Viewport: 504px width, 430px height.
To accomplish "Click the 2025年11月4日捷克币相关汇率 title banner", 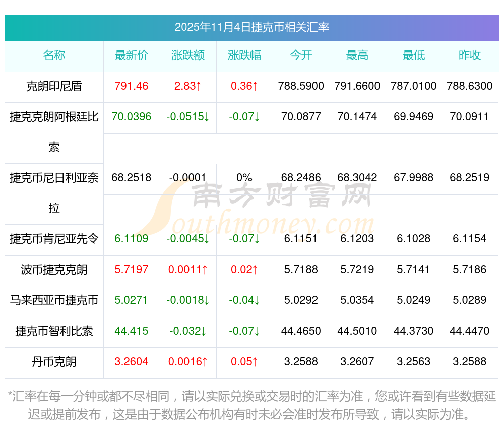I will (x=251, y=27).
